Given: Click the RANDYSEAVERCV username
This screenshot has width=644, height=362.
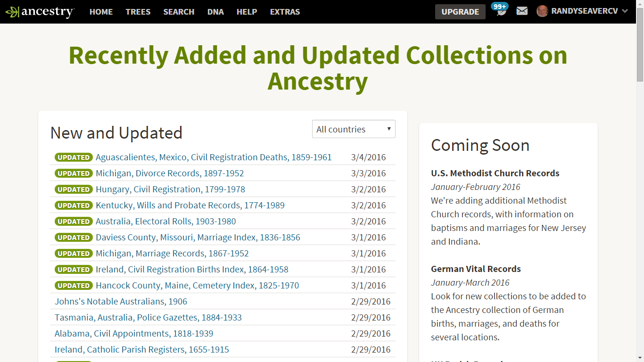Looking at the screenshot, I should point(585,11).
